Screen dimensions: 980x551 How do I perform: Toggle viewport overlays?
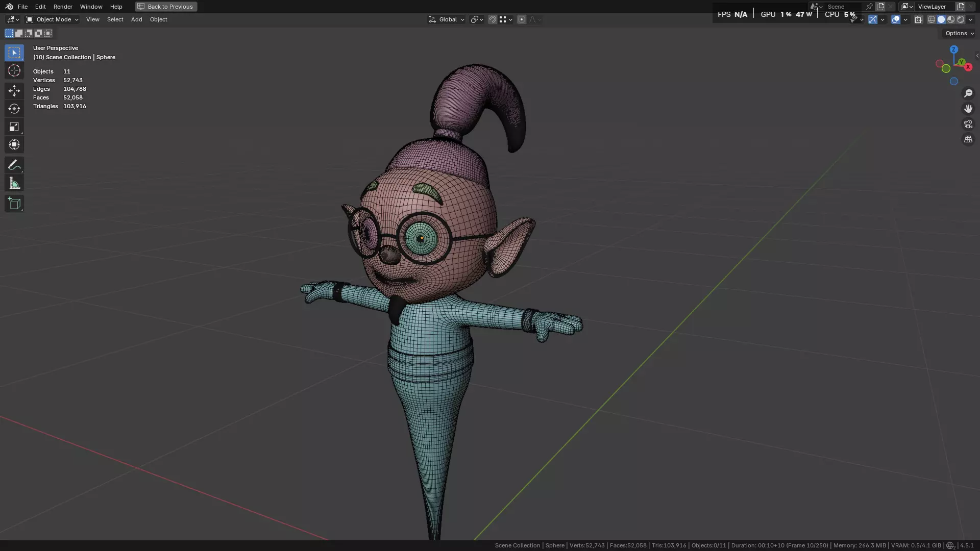(896, 19)
